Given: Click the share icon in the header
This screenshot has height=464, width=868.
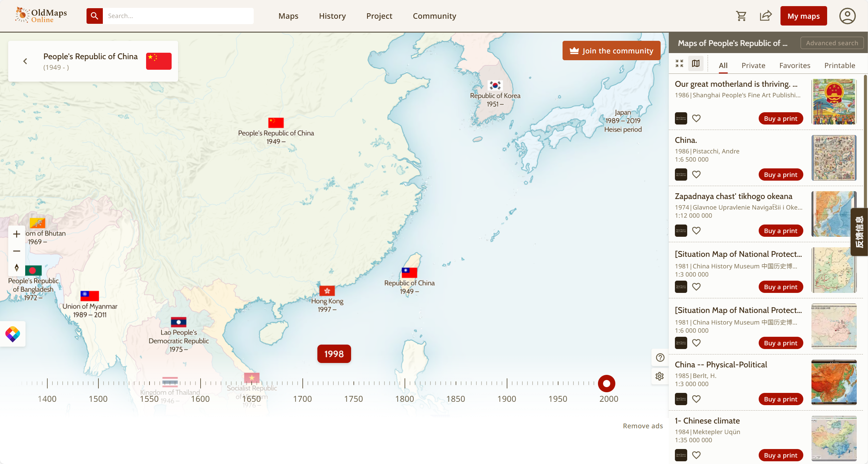Looking at the screenshot, I should click(766, 16).
